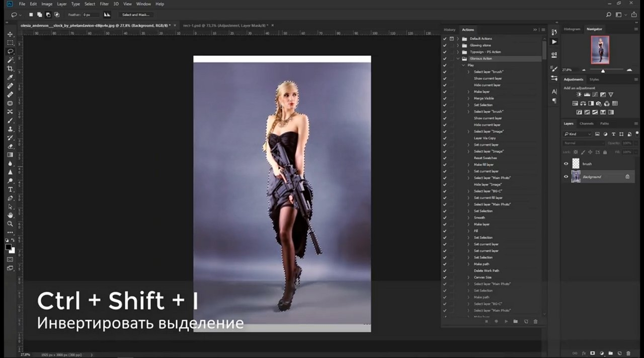644x358 pixels.
Task: Expand the Glowing stone action set
Action: coord(458,45)
